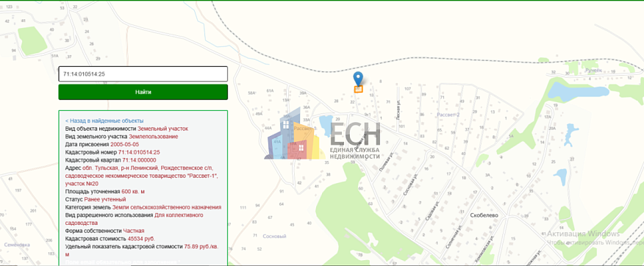
Task: Click the Ручеёк label on the map
Action: click(593, 71)
